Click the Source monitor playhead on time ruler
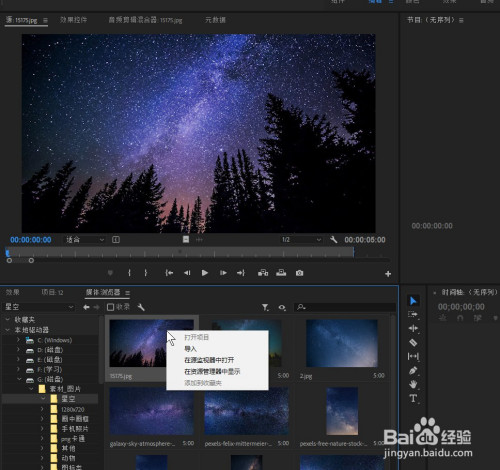This screenshot has height=470, width=500. (x=7, y=253)
